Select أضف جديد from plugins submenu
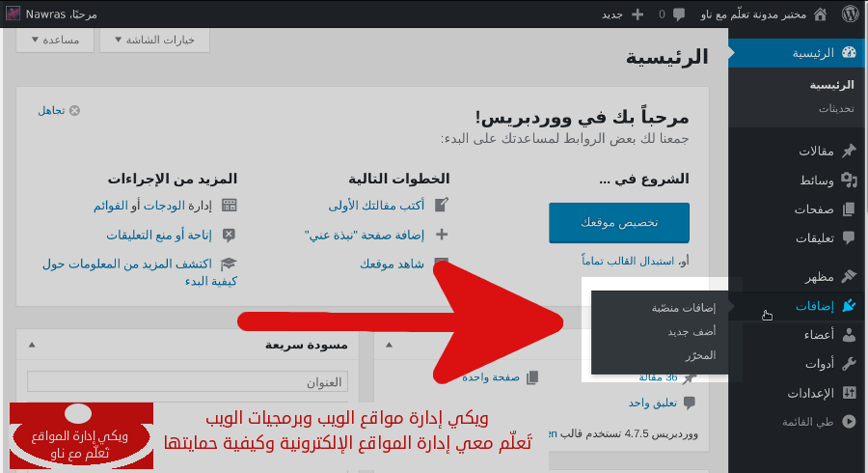The width and height of the screenshot is (868, 473). point(692,331)
